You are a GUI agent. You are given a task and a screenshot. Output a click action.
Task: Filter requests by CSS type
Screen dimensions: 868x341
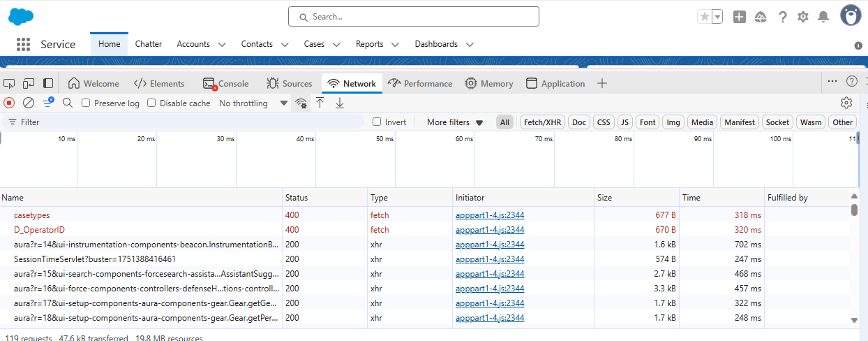click(x=604, y=122)
